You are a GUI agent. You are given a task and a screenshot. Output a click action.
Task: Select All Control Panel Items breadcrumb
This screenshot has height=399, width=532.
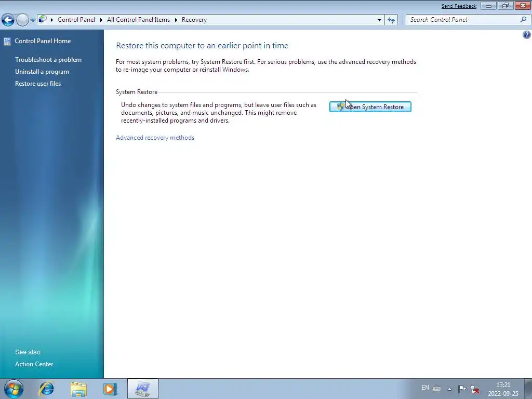tap(138, 20)
